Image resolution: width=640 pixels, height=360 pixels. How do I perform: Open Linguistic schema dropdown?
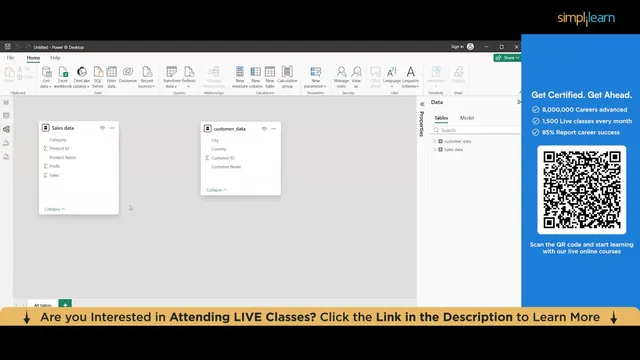410,77
